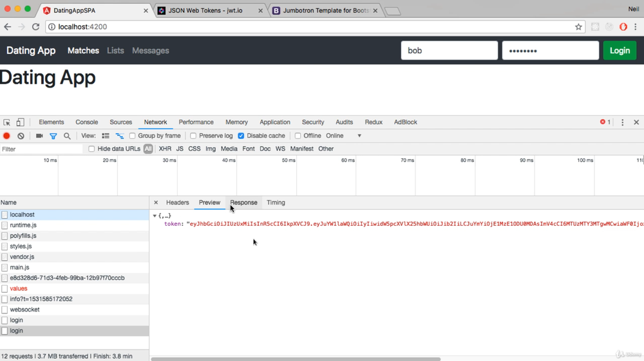Enable Preserve log checkbox
Screen dimensions: 644x361
tap(193, 136)
